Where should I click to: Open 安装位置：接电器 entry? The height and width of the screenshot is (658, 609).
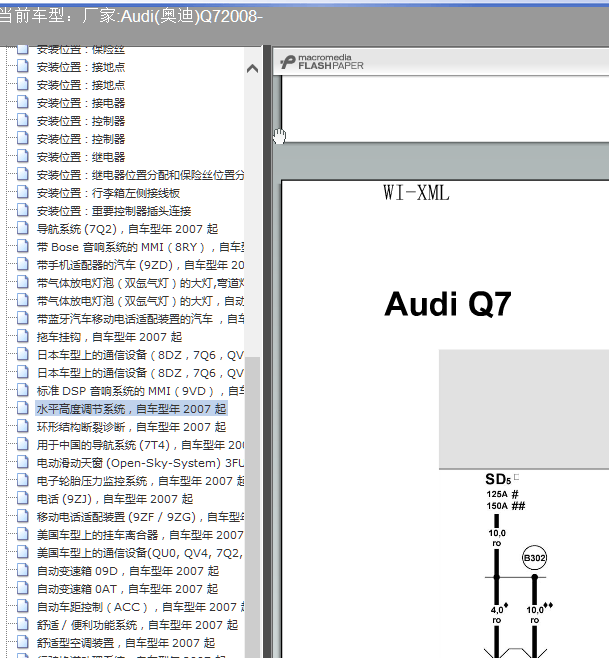coord(81,103)
